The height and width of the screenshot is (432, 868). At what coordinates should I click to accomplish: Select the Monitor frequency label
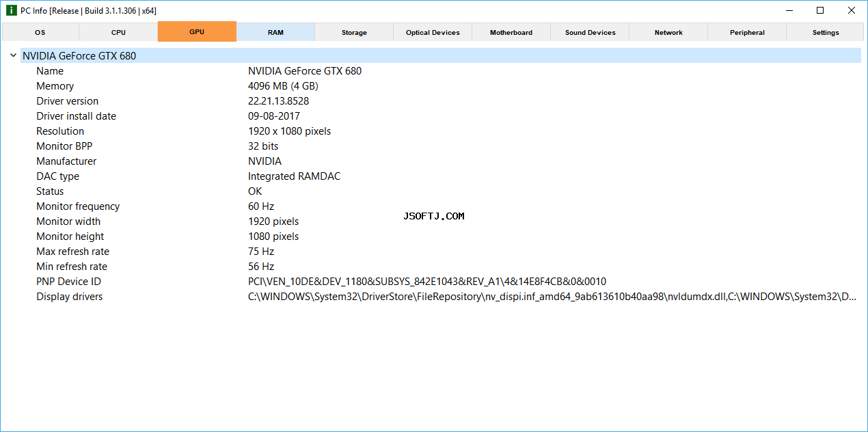(x=78, y=206)
